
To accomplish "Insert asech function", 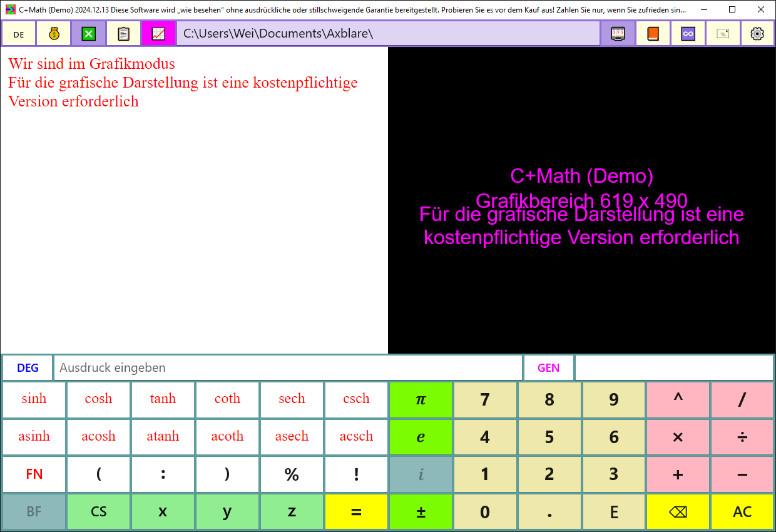I will [292, 437].
